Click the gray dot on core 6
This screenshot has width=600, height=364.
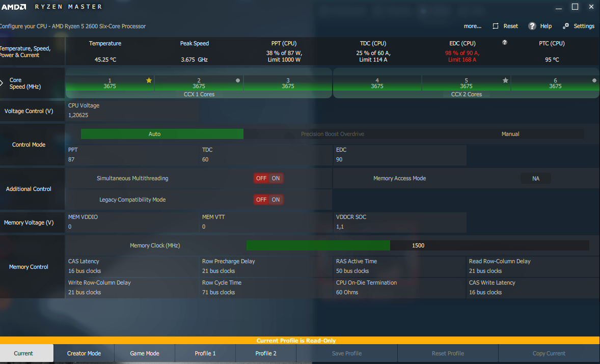pos(594,80)
